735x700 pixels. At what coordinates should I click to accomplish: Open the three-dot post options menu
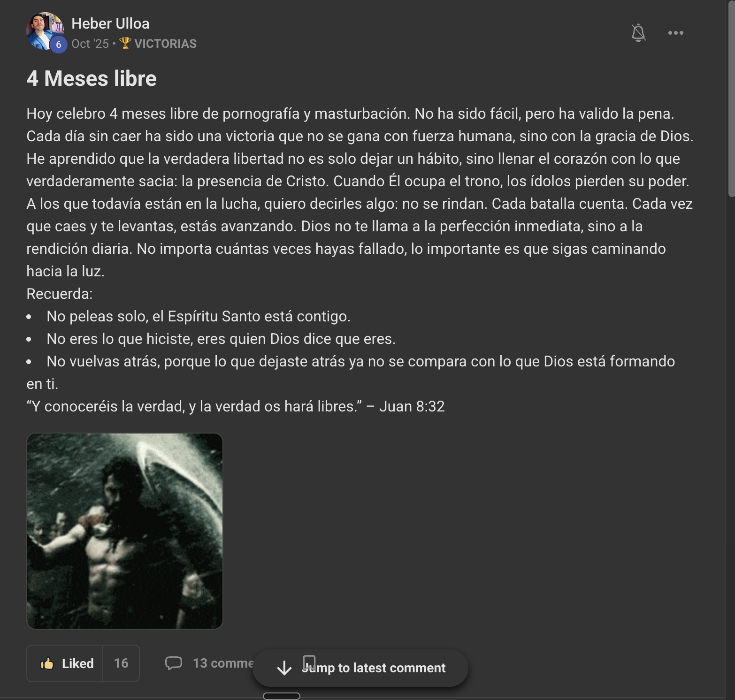[x=676, y=33]
